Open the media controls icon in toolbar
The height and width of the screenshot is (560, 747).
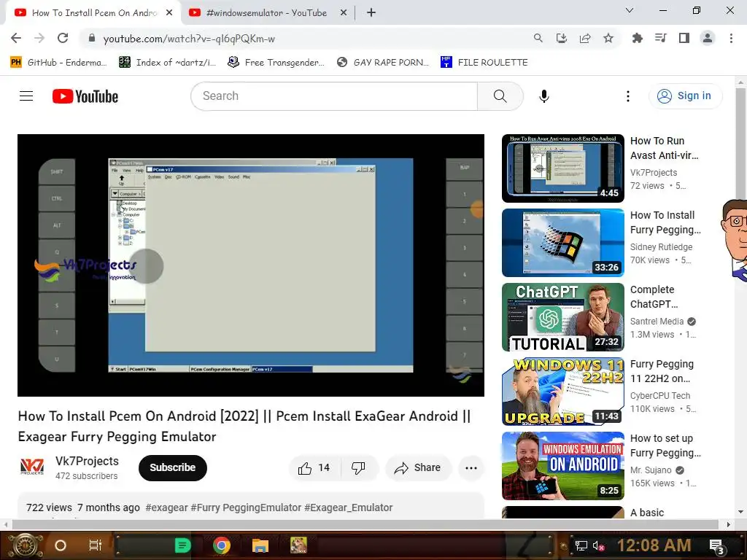tap(660, 38)
